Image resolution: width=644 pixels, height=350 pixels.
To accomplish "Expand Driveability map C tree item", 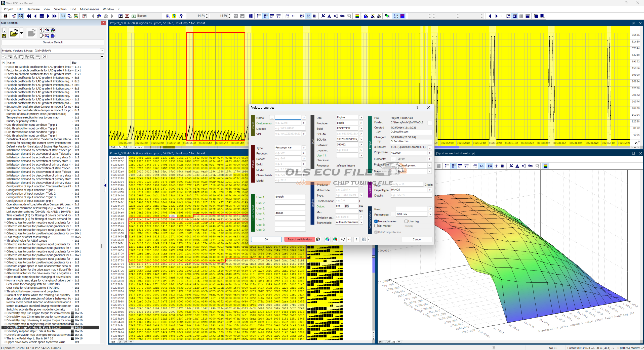I will pyautogui.click(x=5, y=317).
